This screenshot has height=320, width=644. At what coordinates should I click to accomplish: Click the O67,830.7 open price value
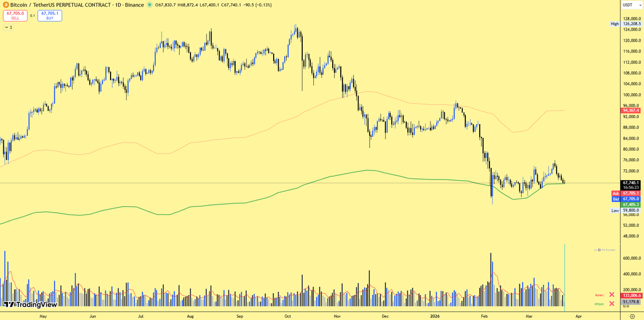tap(166, 5)
